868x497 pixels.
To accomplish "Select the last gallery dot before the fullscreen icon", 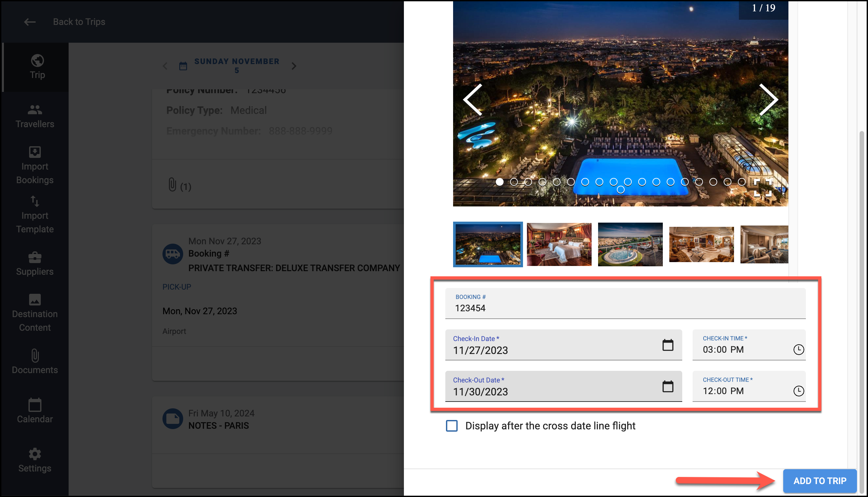I will (x=742, y=182).
